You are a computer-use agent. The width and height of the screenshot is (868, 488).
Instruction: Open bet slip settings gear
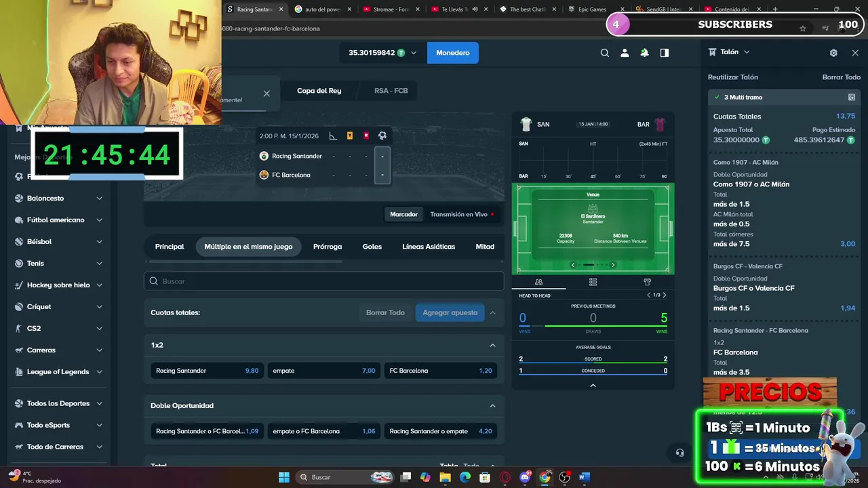[833, 53]
